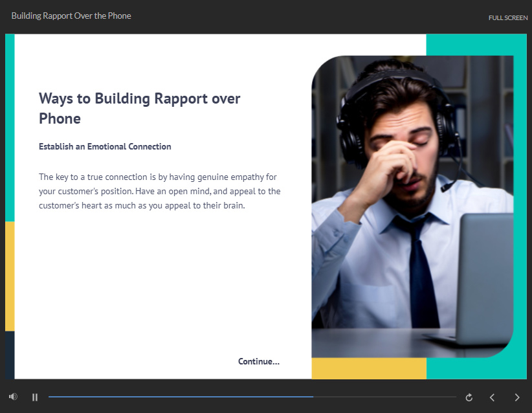Mute the course audio with the speaker icon

tap(13, 397)
